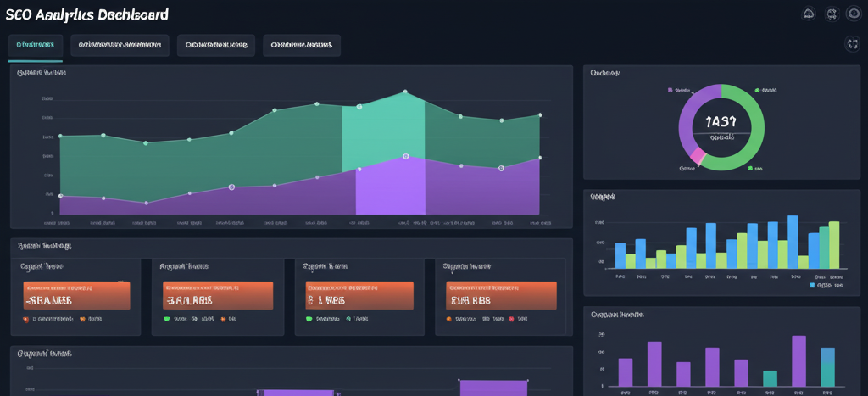This screenshot has width=868, height=396.
Task: Toggle the purple legend item above the donut chart
Action: pyautogui.click(x=670, y=89)
